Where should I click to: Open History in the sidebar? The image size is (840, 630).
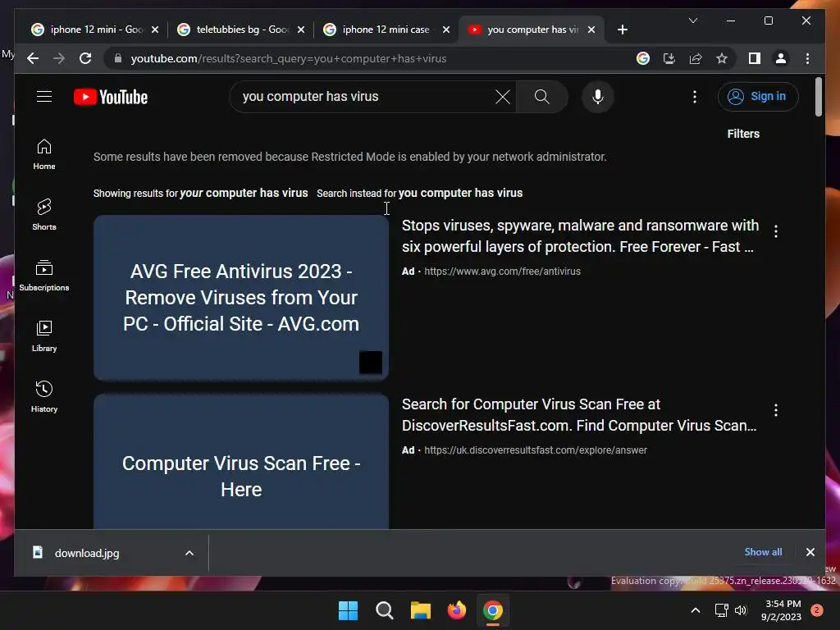click(x=44, y=396)
